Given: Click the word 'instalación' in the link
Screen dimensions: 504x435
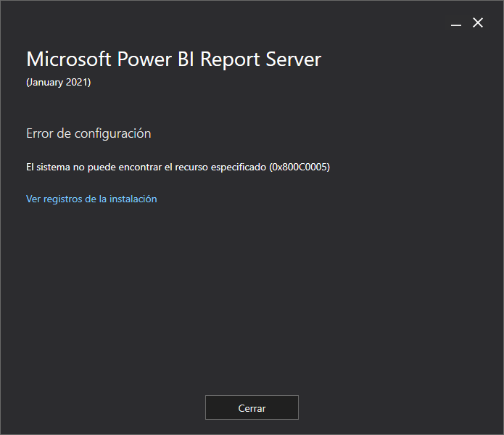Looking at the screenshot, I should point(133,199).
